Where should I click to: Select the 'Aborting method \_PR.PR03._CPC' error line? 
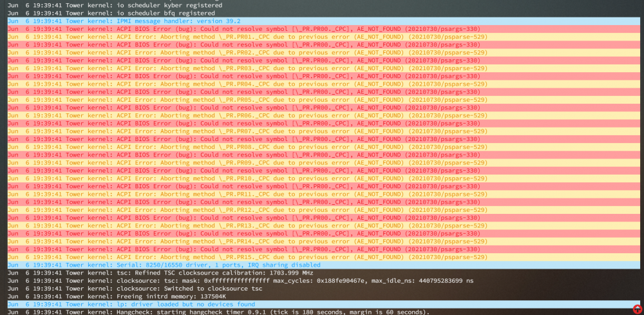coord(324,68)
